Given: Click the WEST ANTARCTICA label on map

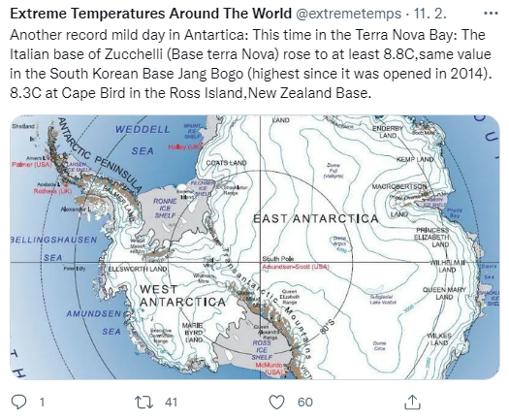Looking at the screenshot, I should 182,295.
